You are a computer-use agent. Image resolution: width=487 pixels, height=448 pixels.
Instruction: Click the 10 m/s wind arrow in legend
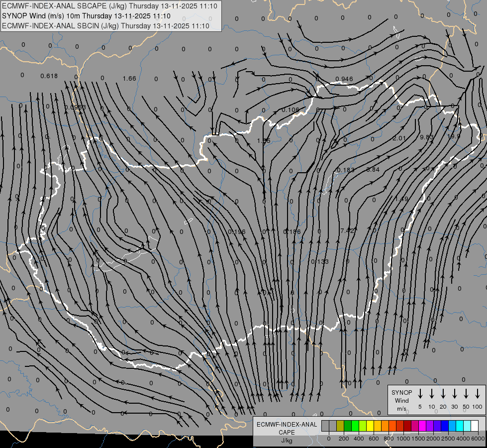click(x=431, y=394)
